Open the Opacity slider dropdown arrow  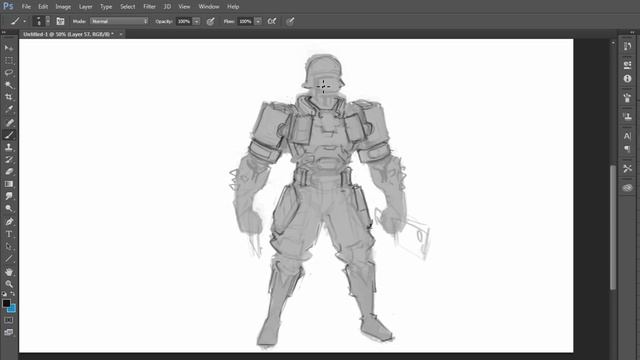pyautogui.click(x=196, y=21)
